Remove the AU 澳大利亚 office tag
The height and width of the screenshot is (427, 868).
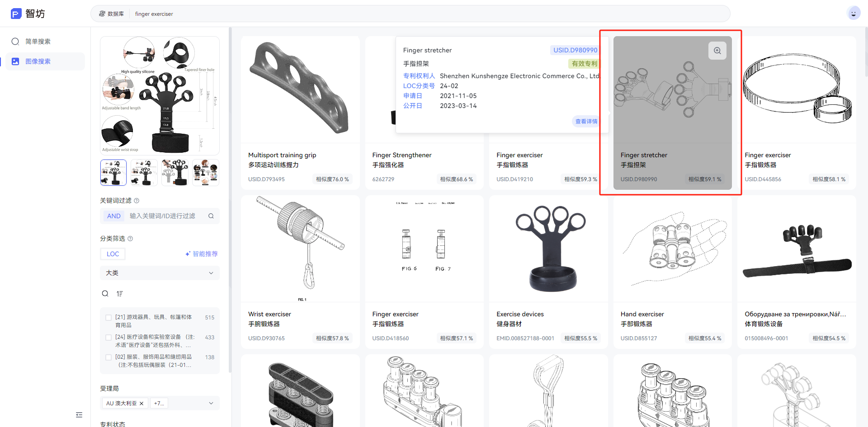coord(142,404)
